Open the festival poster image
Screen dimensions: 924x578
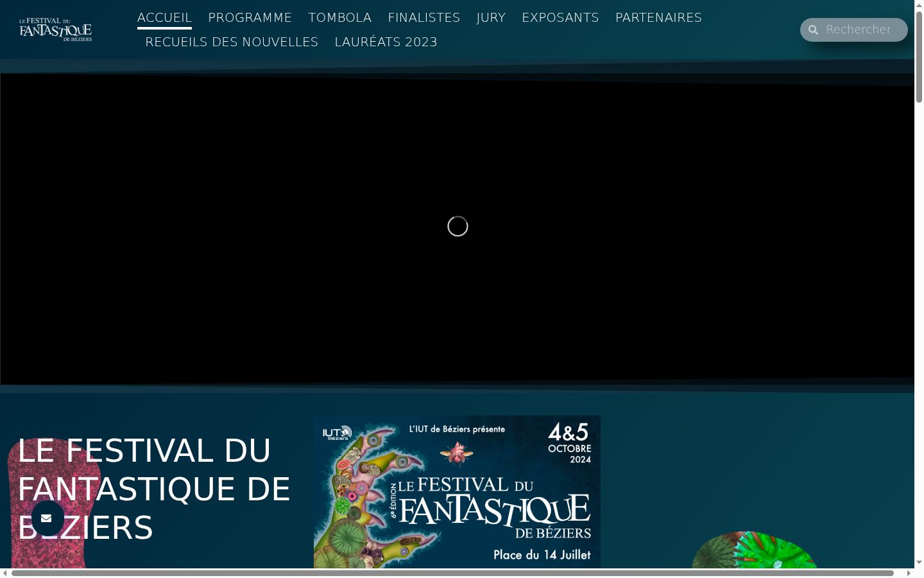pos(457,492)
